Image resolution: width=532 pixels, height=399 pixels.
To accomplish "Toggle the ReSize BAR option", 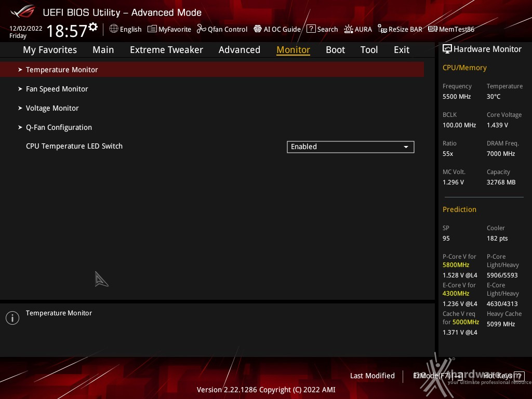I will pyautogui.click(x=405, y=29).
